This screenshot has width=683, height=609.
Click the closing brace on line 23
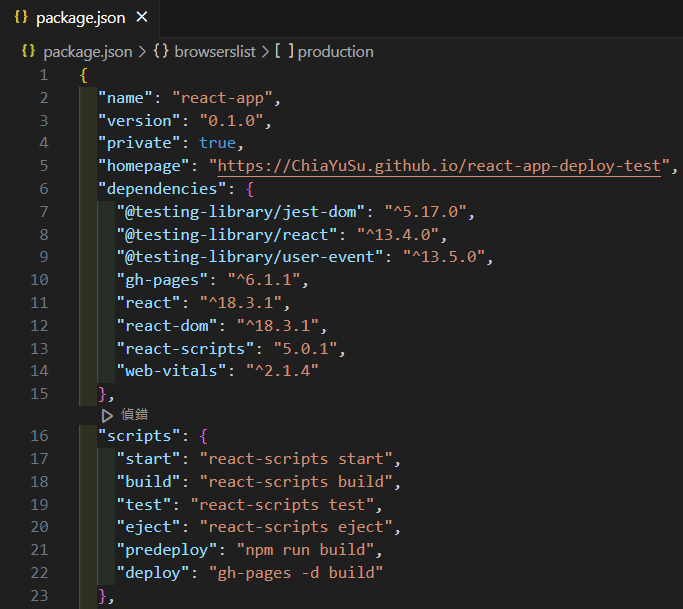pyautogui.click(x=102, y=596)
